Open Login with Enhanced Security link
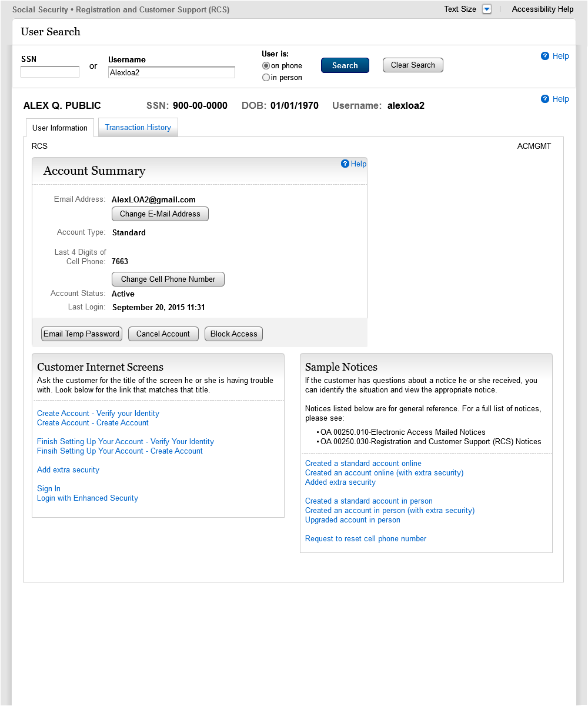Viewport: 588px width, 706px height. tap(88, 498)
